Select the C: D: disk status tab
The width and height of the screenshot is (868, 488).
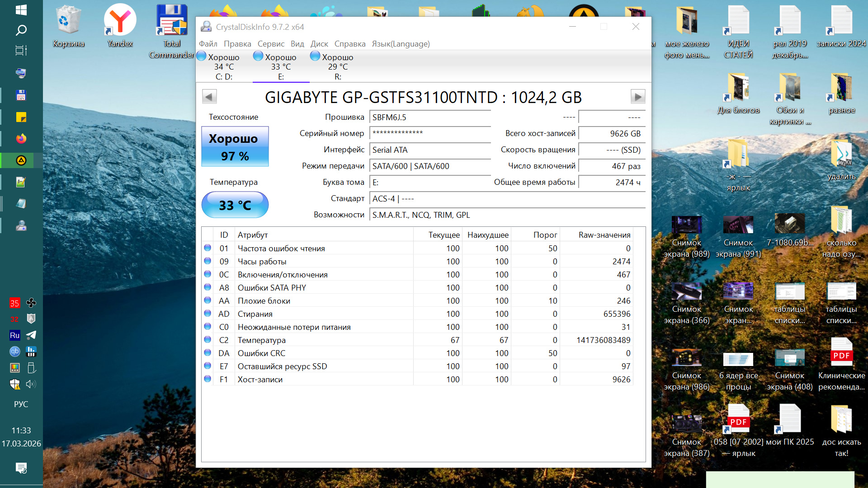224,66
